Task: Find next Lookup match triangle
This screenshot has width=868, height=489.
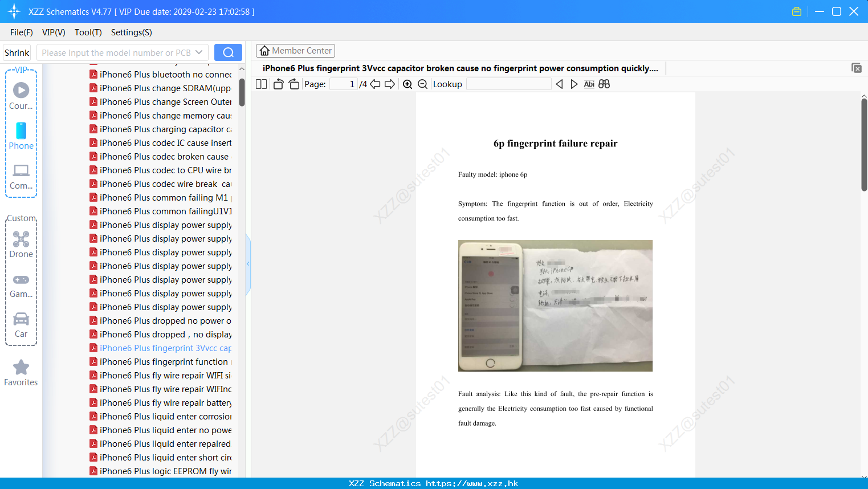Action: (574, 84)
